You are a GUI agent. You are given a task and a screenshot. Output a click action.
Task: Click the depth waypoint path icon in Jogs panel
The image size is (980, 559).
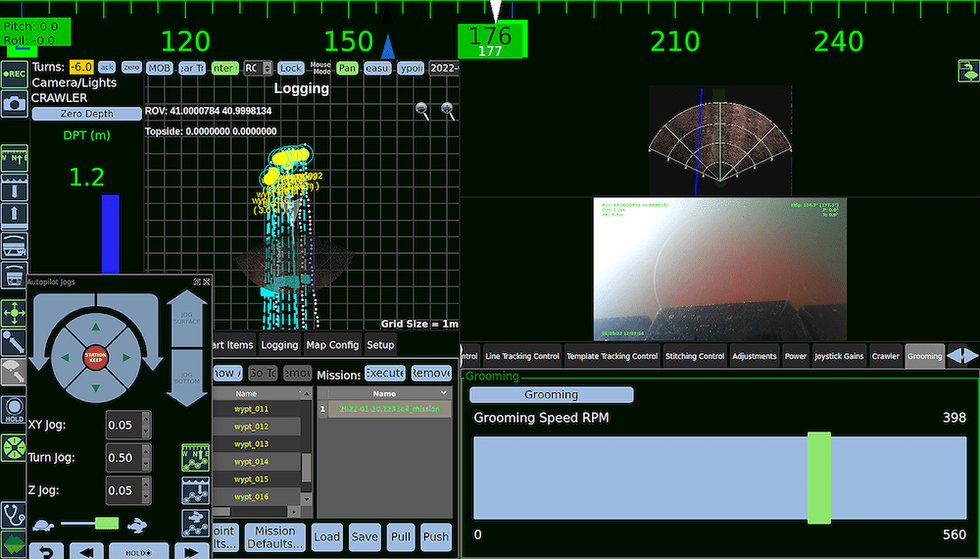point(195,490)
